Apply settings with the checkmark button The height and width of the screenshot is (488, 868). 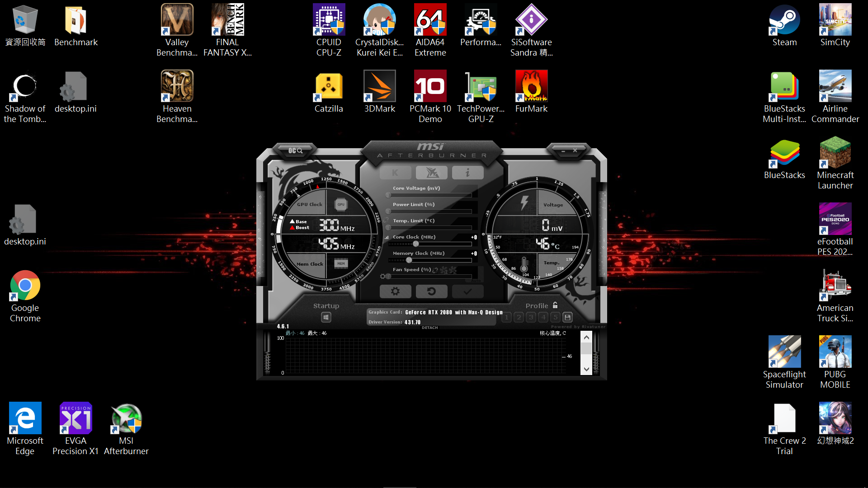tap(467, 291)
